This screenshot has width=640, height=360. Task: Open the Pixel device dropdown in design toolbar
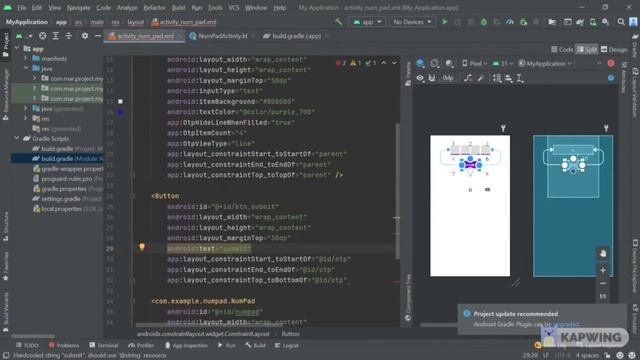[x=475, y=63]
